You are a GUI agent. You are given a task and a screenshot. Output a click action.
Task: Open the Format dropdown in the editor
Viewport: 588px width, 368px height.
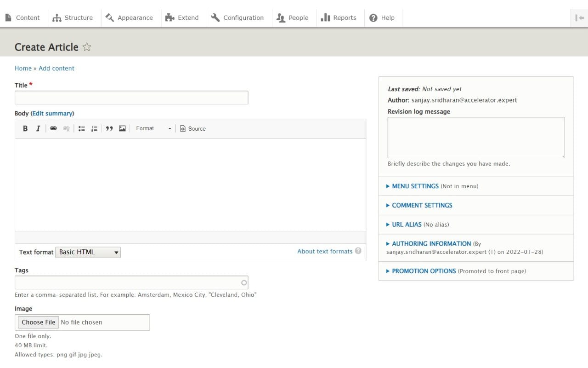(x=153, y=128)
